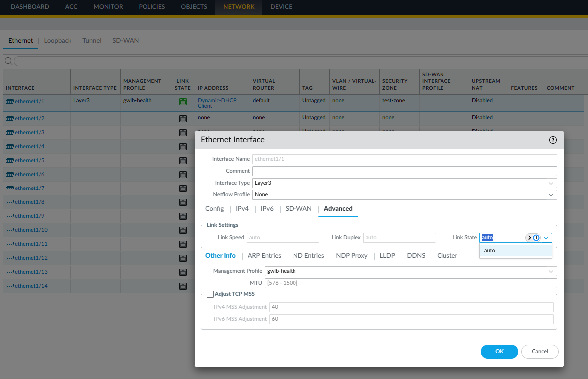
Task: Click the OK button
Action: click(499, 352)
